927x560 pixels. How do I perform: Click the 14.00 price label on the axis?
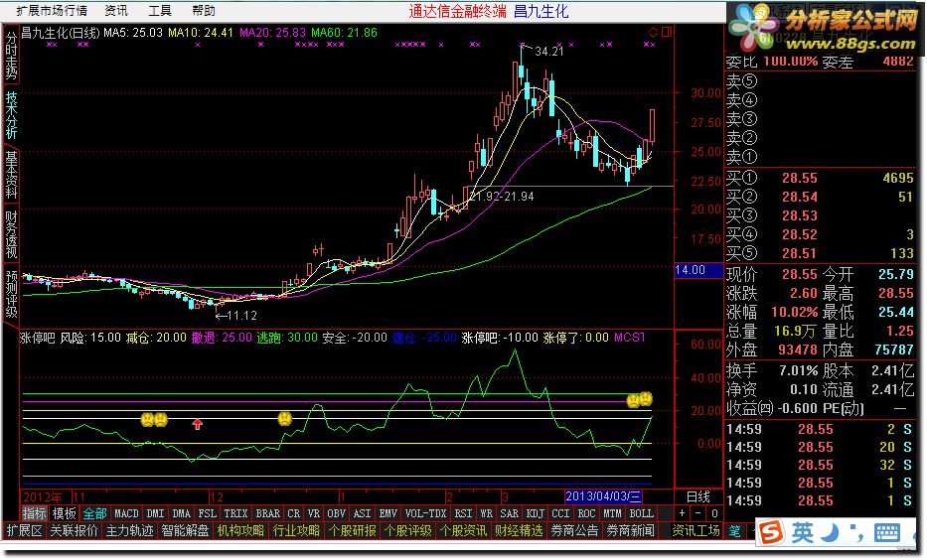pyautogui.click(x=698, y=270)
